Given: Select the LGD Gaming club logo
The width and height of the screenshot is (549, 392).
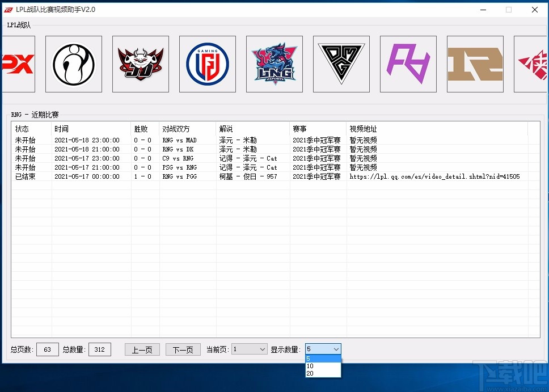Looking at the screenshot, I should coord(207,64).
